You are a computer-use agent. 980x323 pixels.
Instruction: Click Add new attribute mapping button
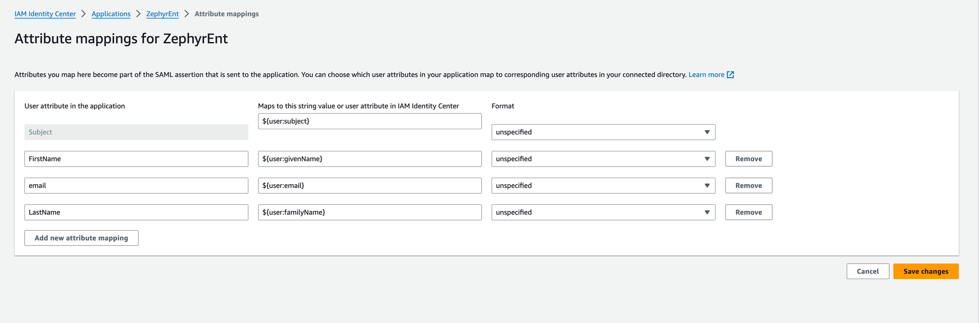(81, 238)
